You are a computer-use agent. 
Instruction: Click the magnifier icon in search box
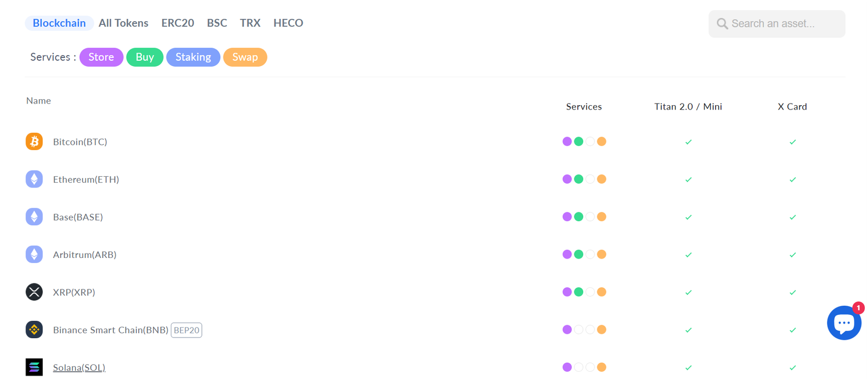click(x=722, y=24)
